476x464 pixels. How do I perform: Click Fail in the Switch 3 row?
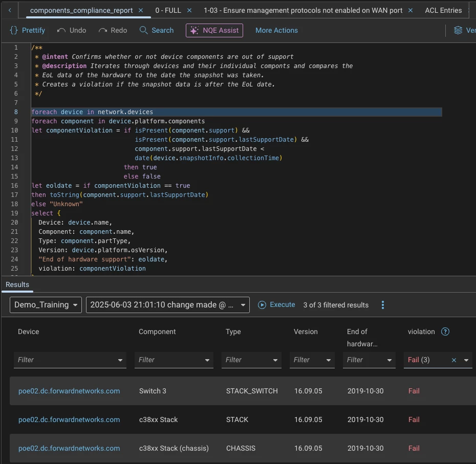click(414, 391)
